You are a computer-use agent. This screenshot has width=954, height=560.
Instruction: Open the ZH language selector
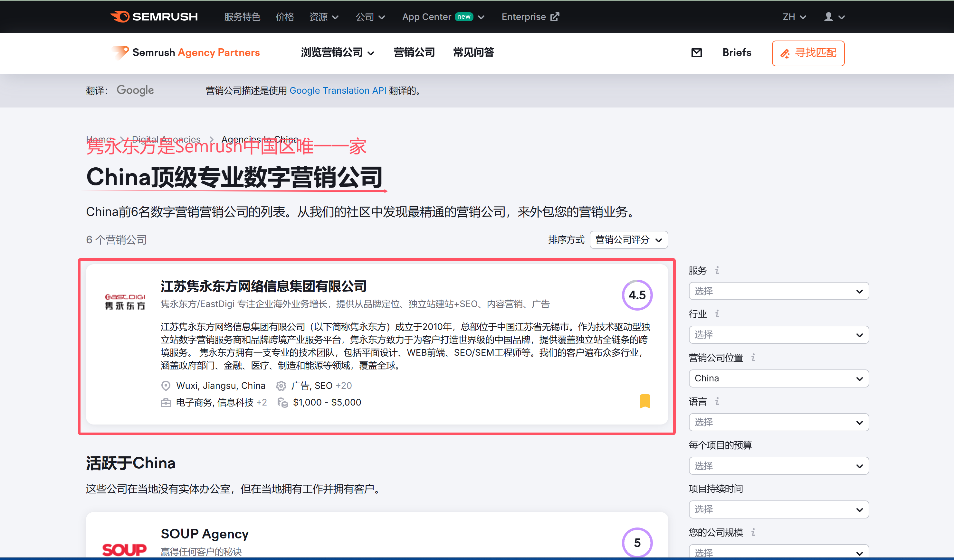coord(794,17)
